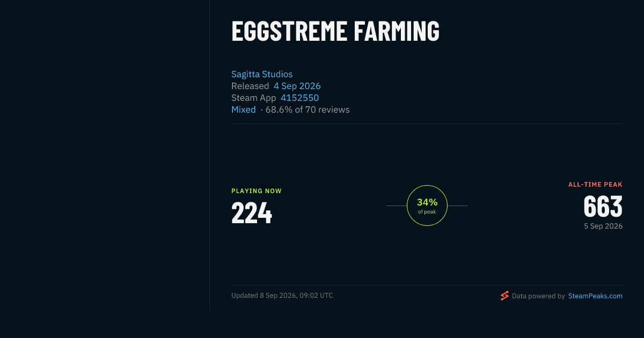Click the 68.6% of 70 reviews text
The height and width of the screenshot is (338, 644).
[308, 109]
